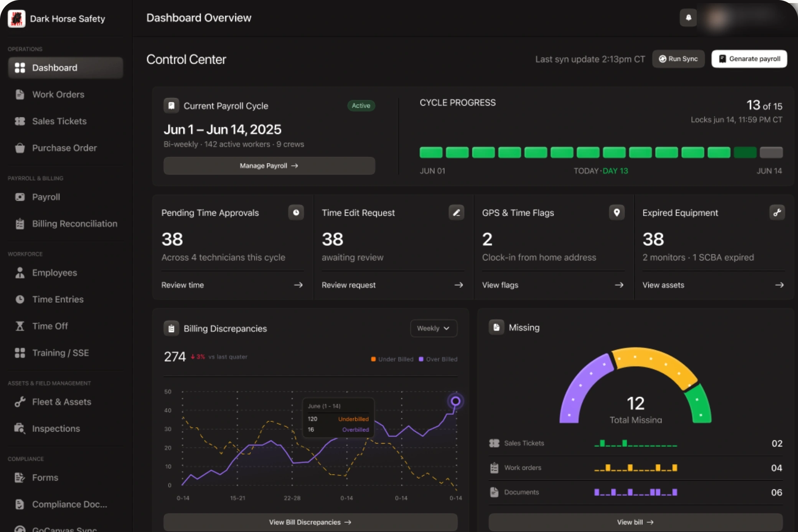Click the Run Sync button
This screenshot has width=798, height=532.
[678, 59]
